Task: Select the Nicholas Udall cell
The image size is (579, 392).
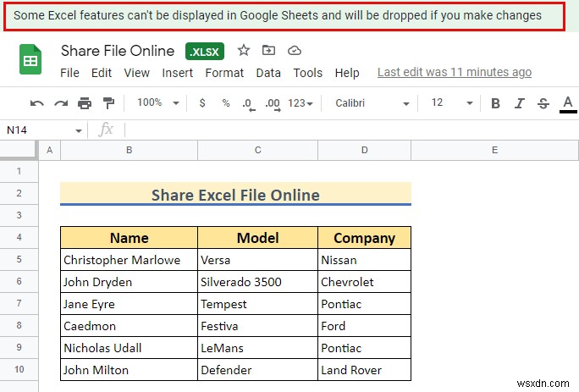Action: (x=129, y=348)
